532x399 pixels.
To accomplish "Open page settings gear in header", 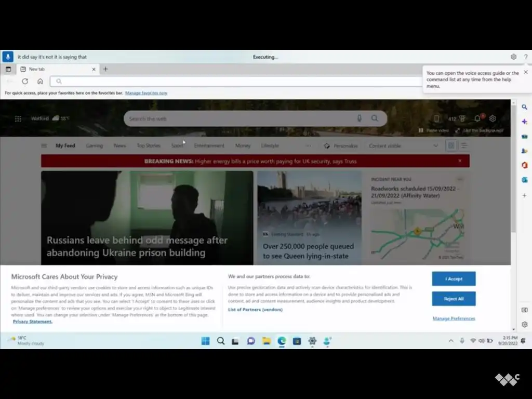I will click(x=493, y=118).
